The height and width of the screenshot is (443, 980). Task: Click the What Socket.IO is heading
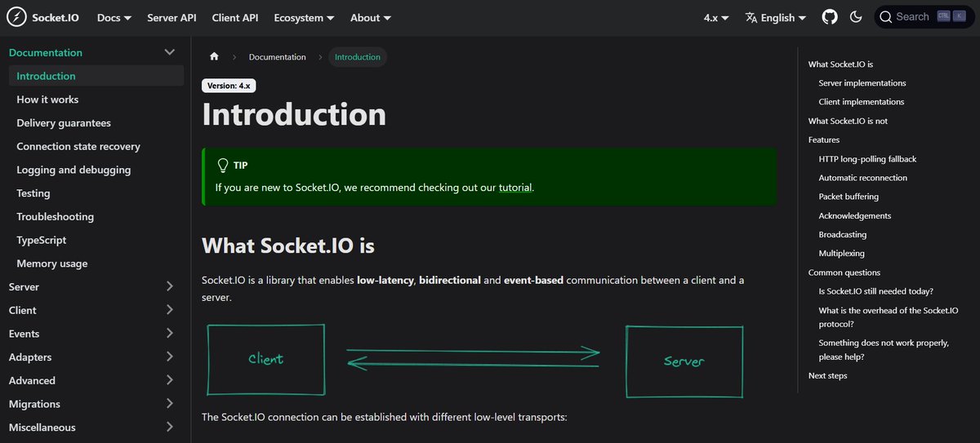pos(288,245)
